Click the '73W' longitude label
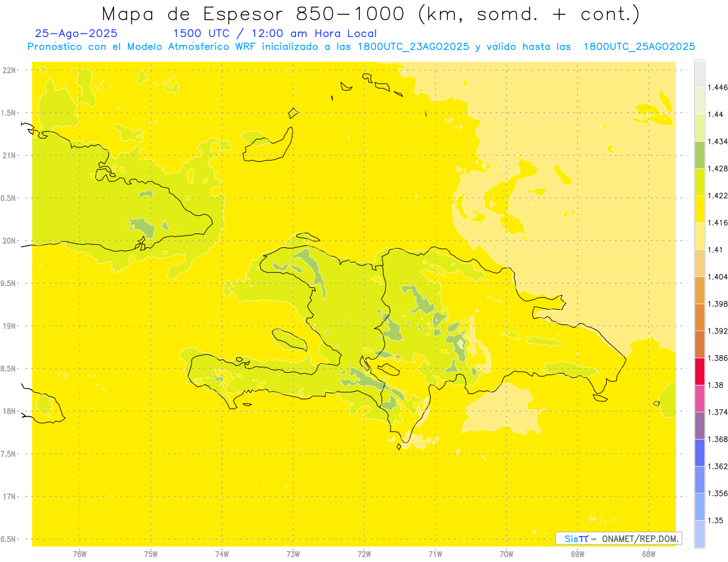 (x=293, y=554)
